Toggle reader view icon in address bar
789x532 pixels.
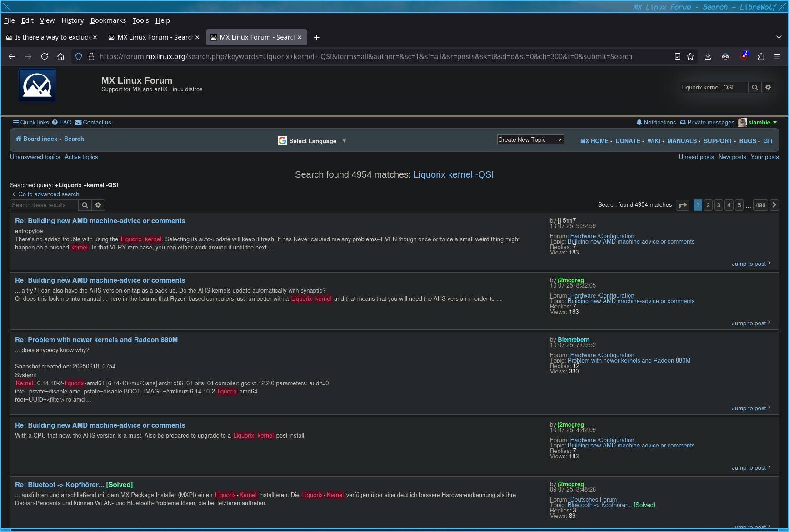pyautogui.click(x=677, y=56)
